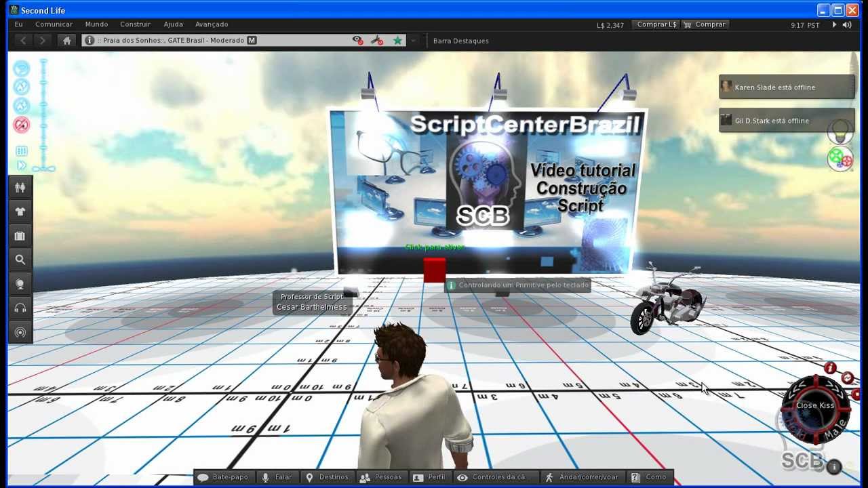
Task: Click the L$ 2,347 balance
Action: point(610,25)
